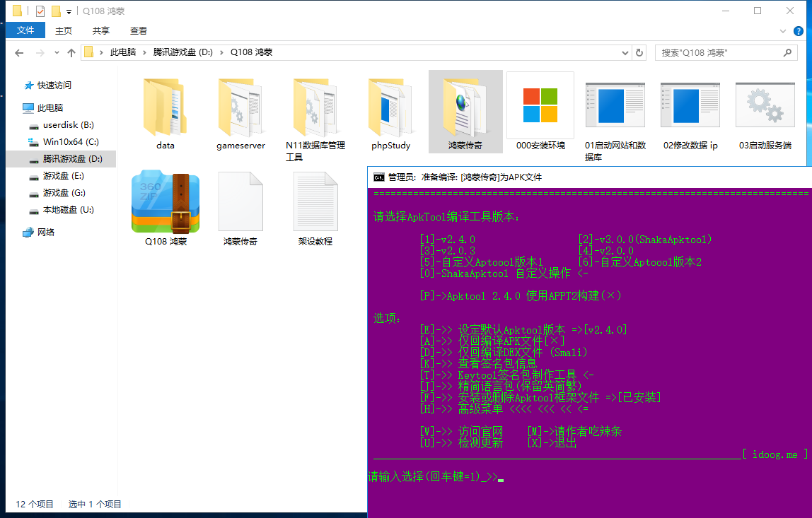Select the 架设教程 text document

pyautogui.click(x=315, y=208)
